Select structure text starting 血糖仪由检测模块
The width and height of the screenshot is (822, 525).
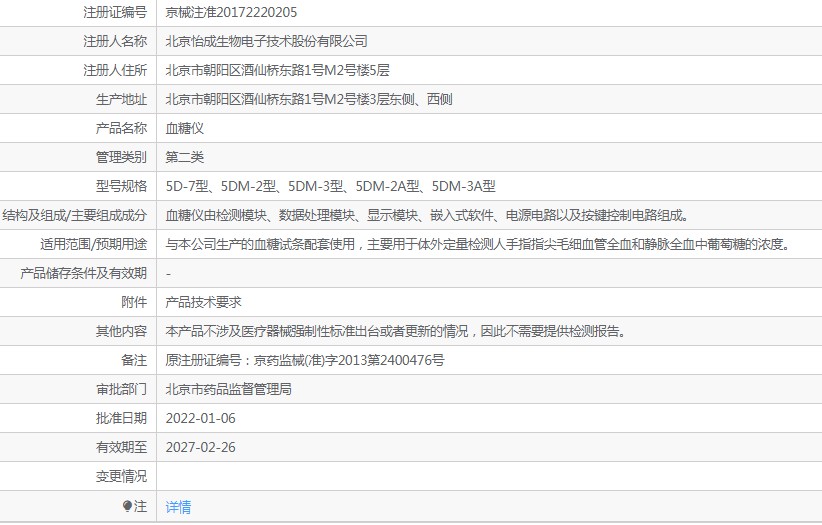[428, 215]
